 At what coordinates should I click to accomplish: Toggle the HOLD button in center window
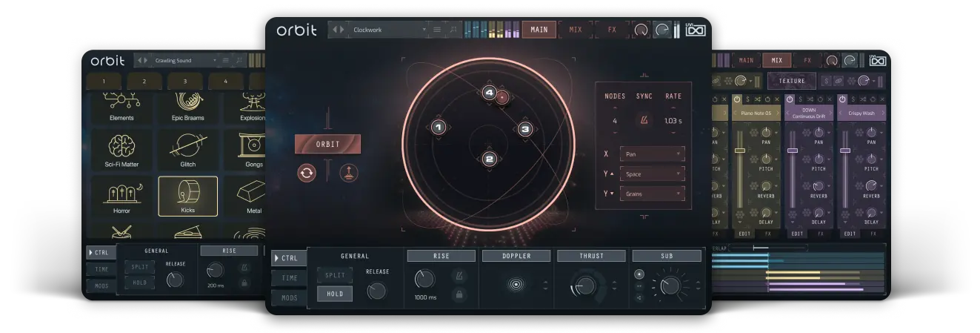[335, 294]
